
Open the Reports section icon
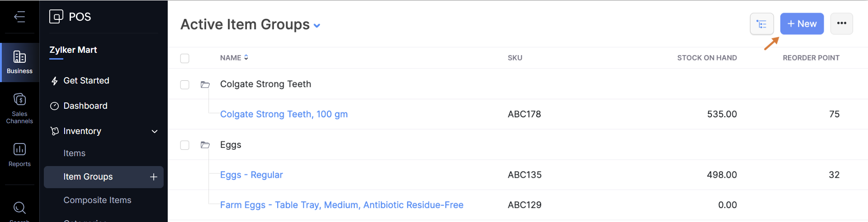[19, 154]
